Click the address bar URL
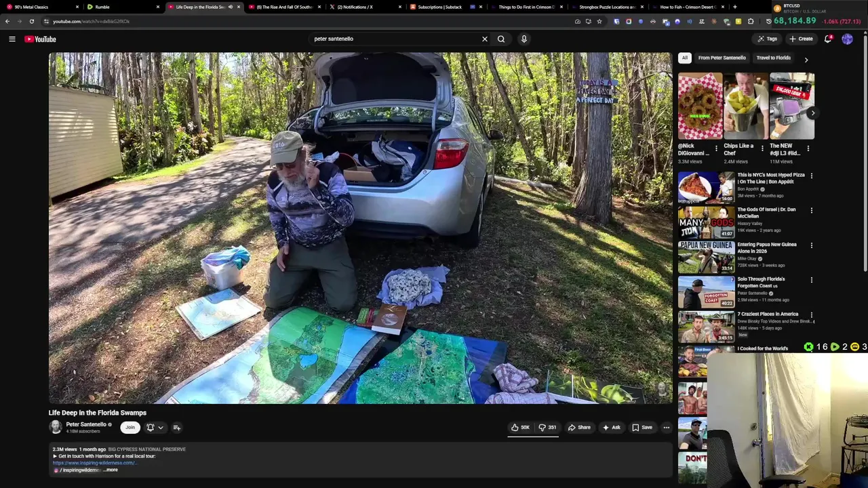 [x=92, y=21]
